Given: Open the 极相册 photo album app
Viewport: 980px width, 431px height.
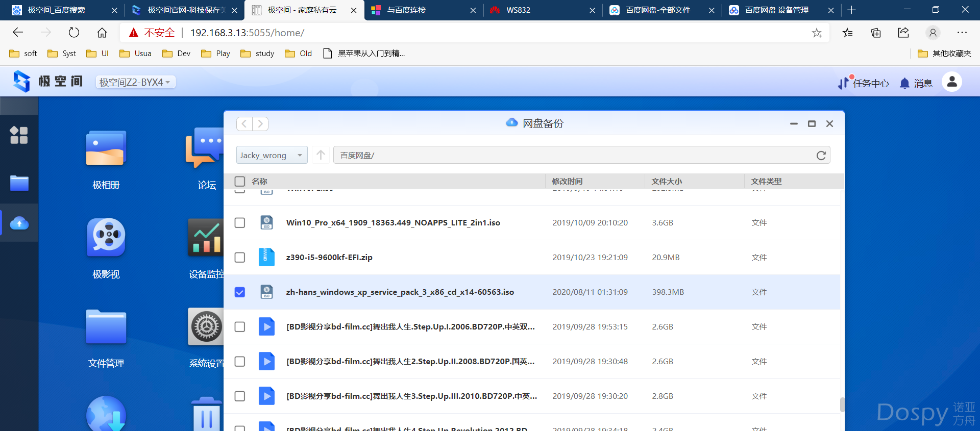Looking at the screenshot, I should point(106,148).
